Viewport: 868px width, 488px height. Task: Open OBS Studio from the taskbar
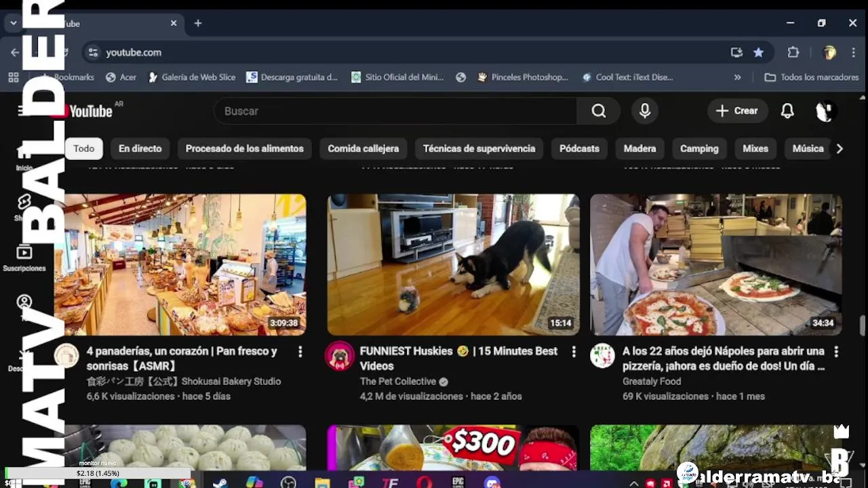point(288,483)
